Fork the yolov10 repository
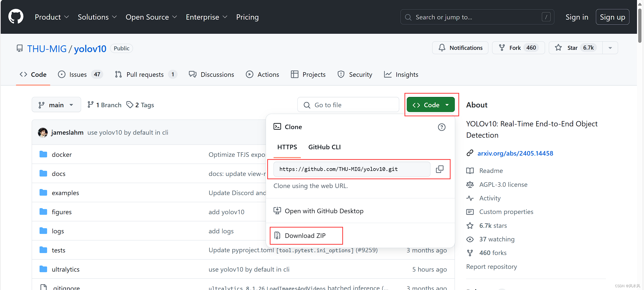This screenshot has height=290, width=644. pos(518,48)
